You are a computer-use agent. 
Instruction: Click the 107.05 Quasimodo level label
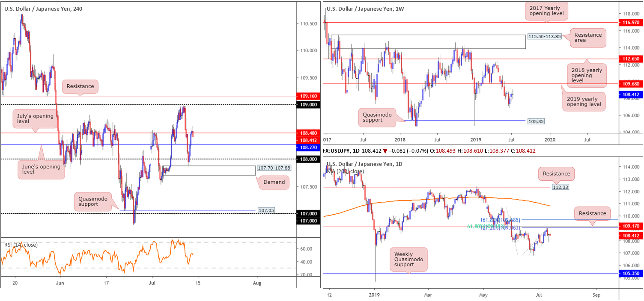(x=266, y=210)
